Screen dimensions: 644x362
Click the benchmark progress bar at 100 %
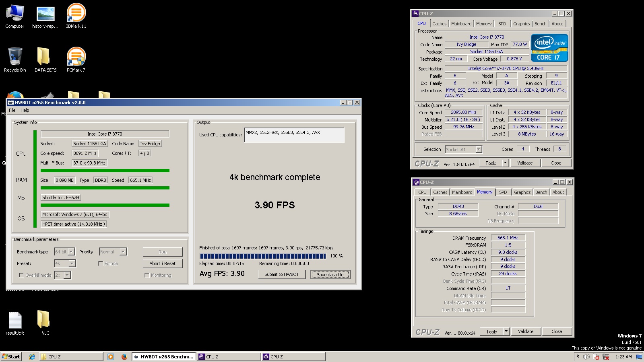(x=263, y=256)
